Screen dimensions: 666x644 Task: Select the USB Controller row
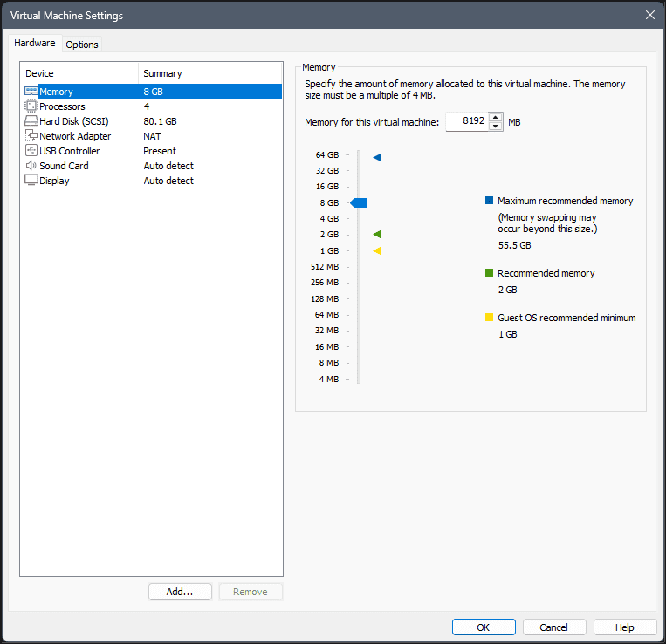[153, 151]
